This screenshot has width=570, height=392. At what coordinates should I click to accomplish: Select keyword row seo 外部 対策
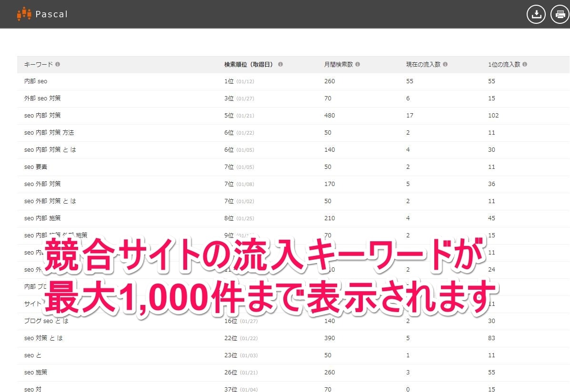293,184
